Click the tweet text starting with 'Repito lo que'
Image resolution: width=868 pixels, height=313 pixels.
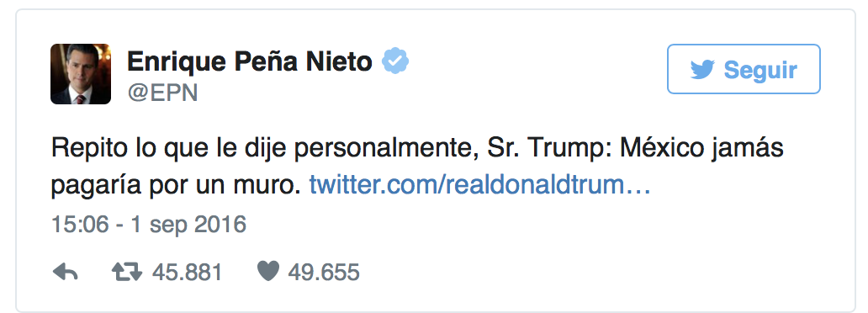417,167
